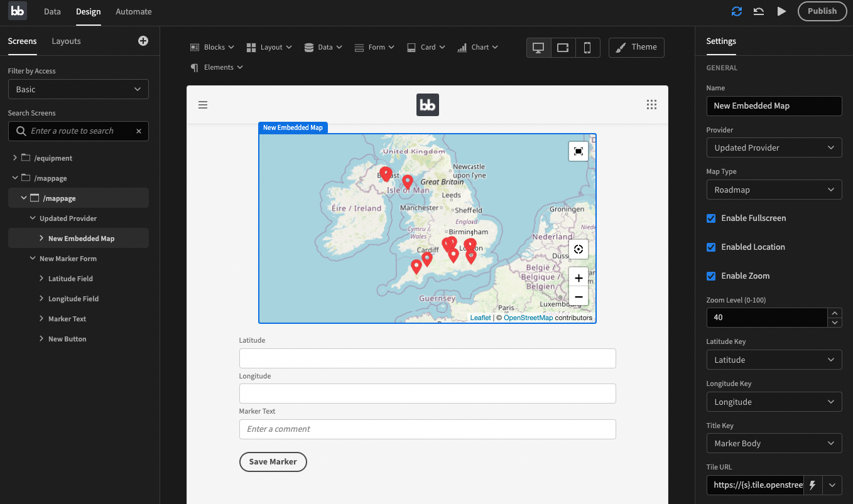Collapse the New Marker Form tree item
853x504 pixels.
click(31, 258)
